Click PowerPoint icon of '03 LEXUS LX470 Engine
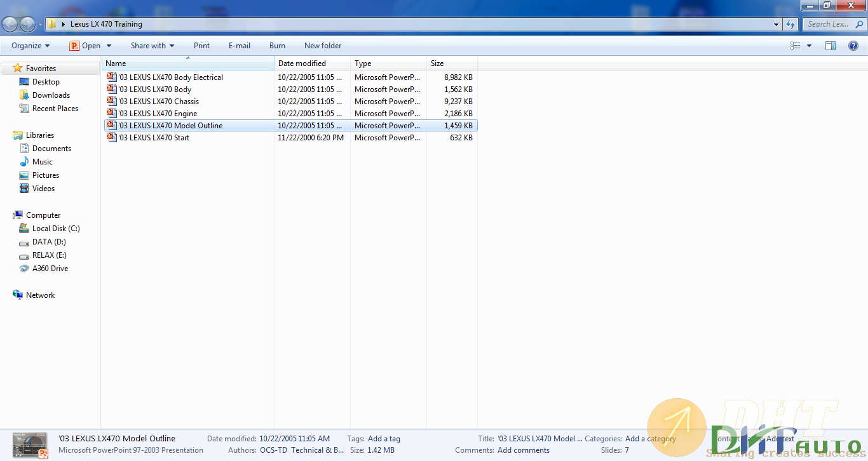The image size is (868, 461). 112,114
